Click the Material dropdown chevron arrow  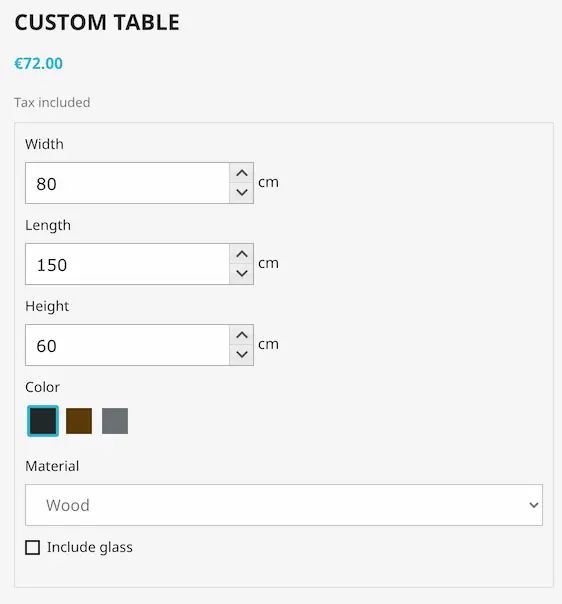tap(533, 505)
